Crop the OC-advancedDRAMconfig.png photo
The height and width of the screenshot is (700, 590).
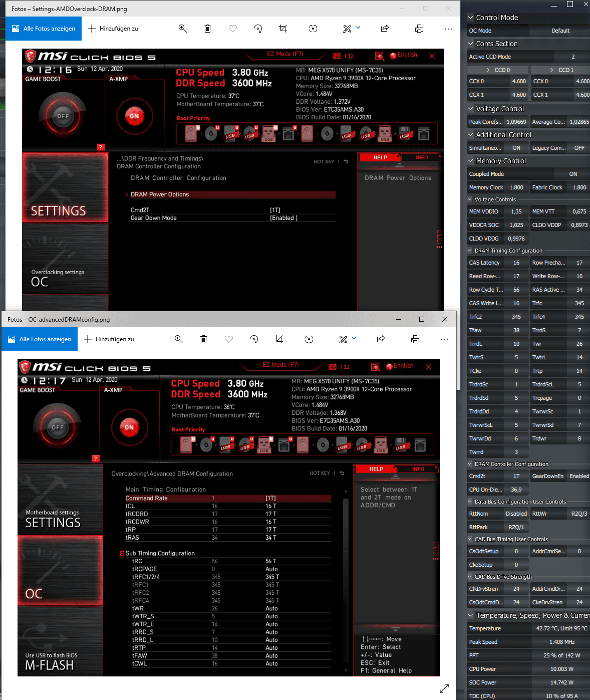click(x=279, y=339)
